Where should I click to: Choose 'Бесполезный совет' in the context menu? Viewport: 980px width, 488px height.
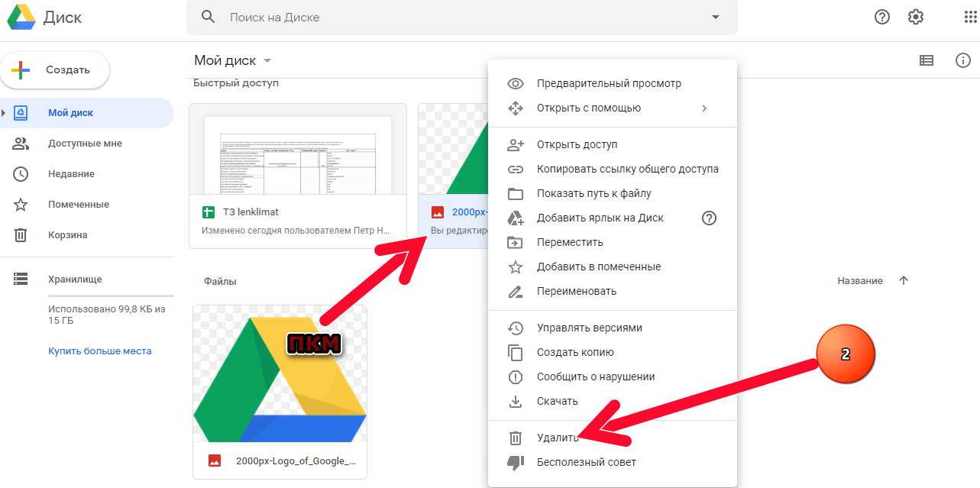[x=613, y=462]
